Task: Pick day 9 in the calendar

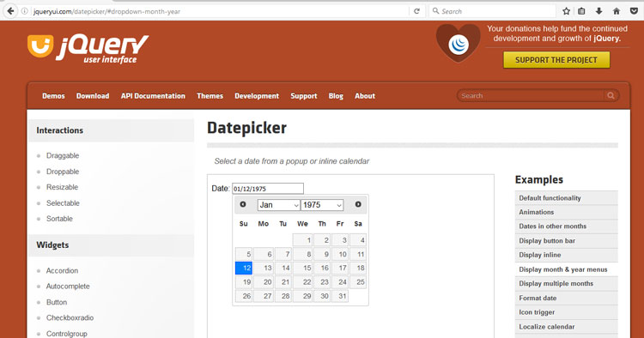Action: (x=322, y=254)
